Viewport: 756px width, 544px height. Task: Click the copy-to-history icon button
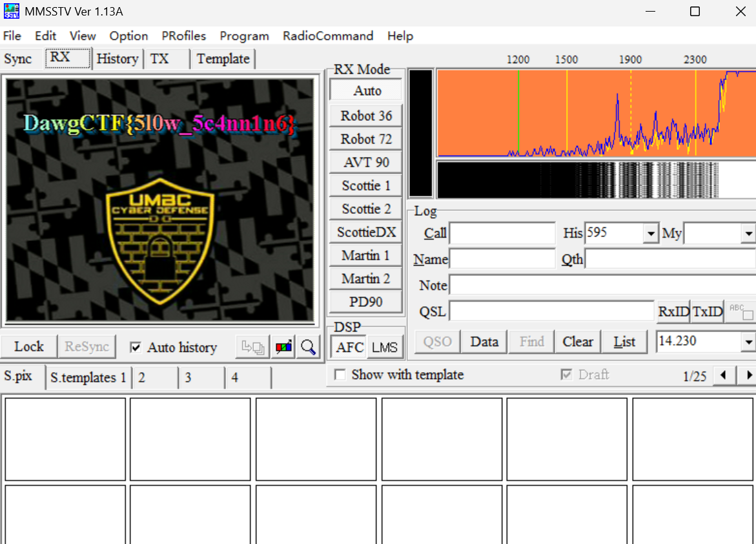pos(252,347)
